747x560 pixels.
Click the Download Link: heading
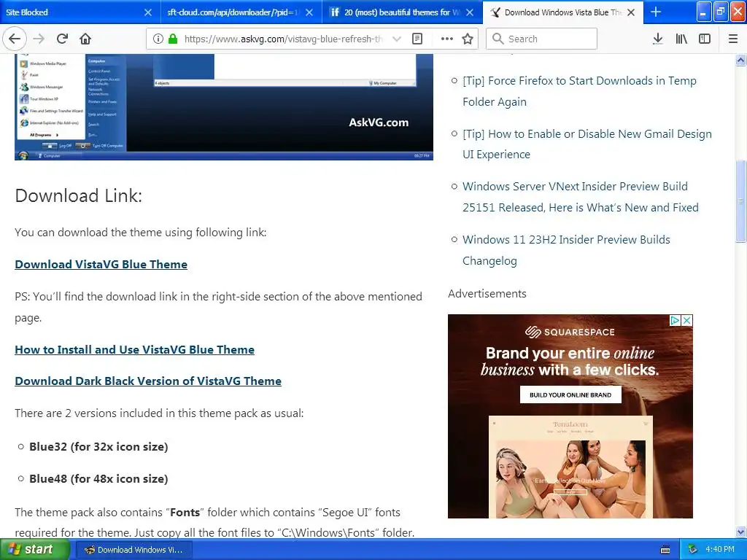point(79,195)
